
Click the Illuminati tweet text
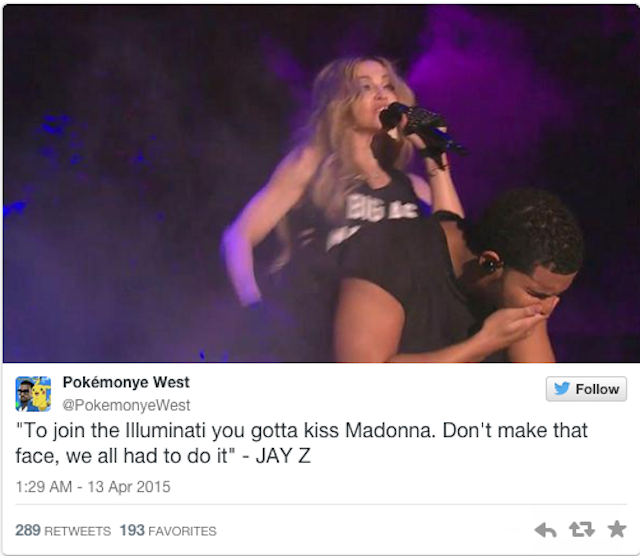302,443
